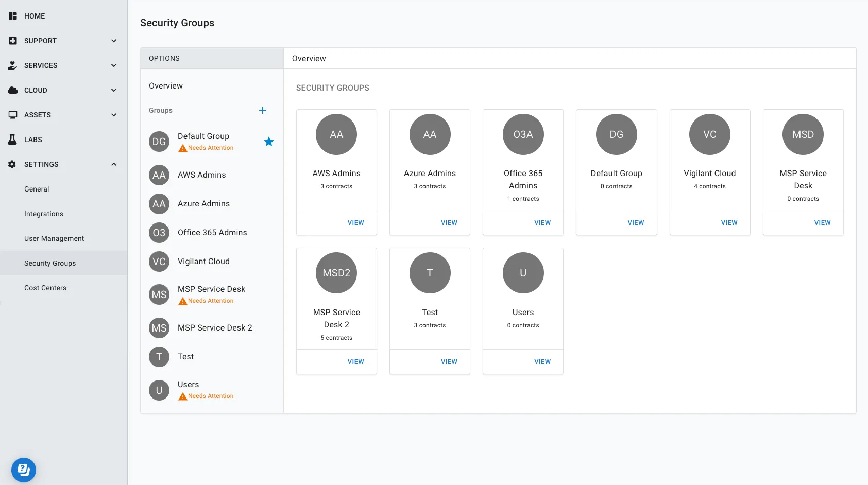Select Office 365 Admins in groups list
This screenshot has height=485, width=868.
click(212, 233)
